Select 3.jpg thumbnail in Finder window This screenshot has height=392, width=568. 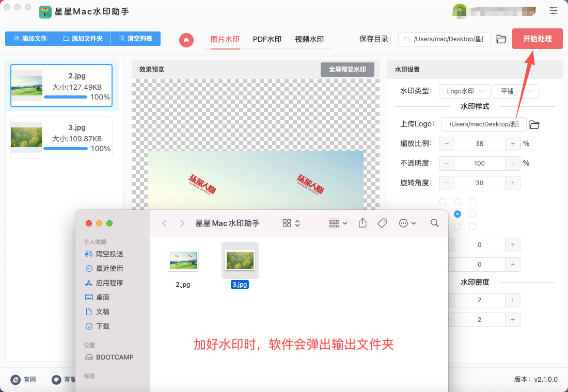(240, 260)
